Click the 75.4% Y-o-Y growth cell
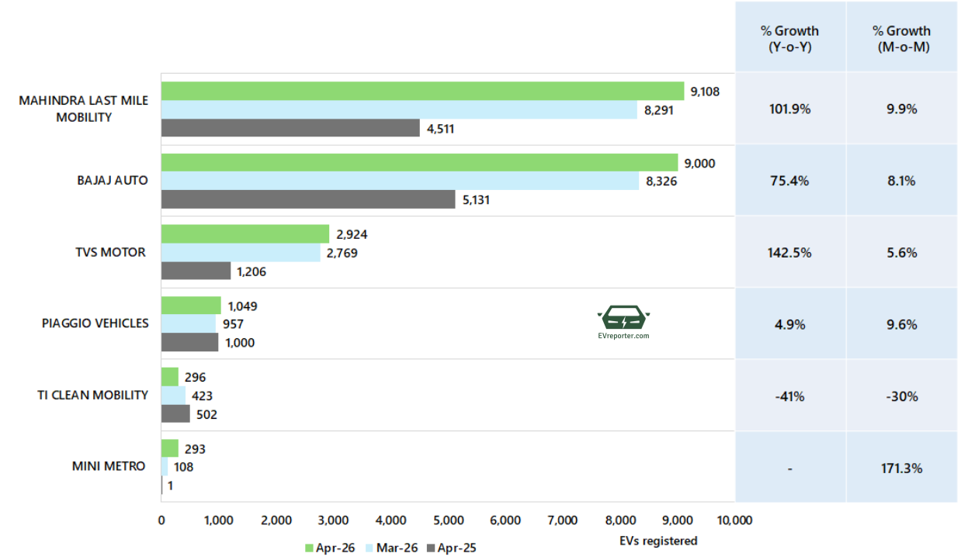The image size is (961, 560). [790, 181]
